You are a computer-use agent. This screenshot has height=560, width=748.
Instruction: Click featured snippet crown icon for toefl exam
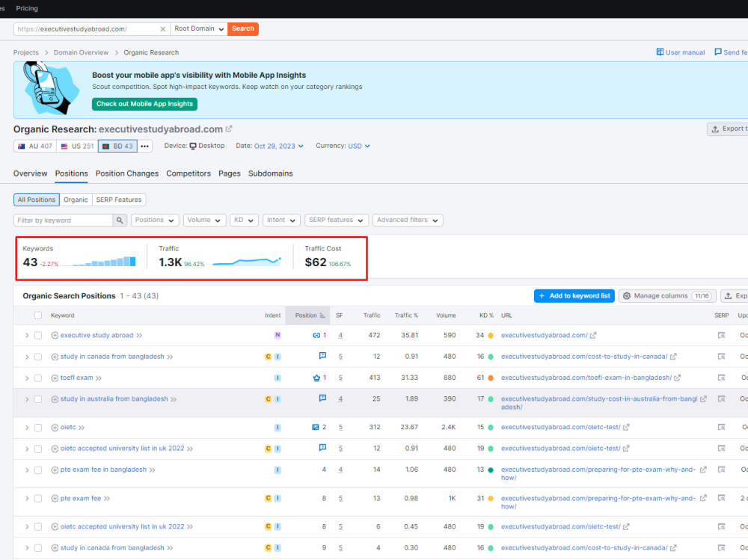click(x=316, y=378)
